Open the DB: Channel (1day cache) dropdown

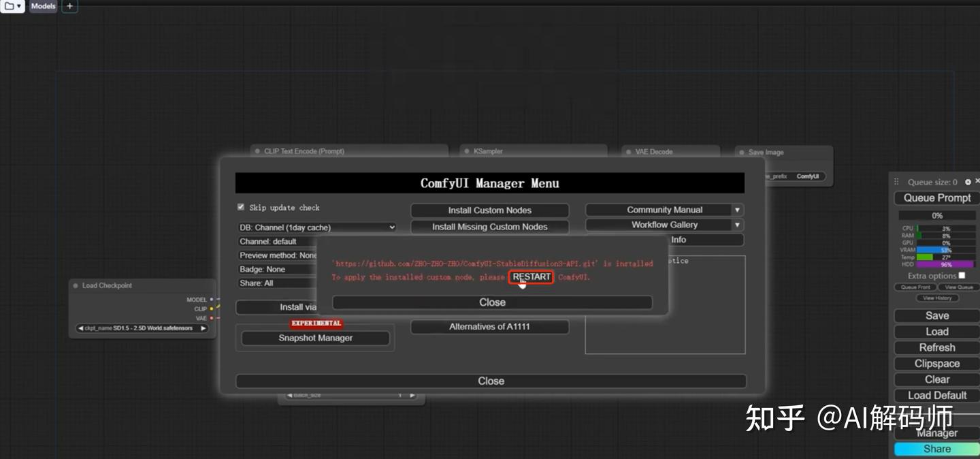pos(316,227)
